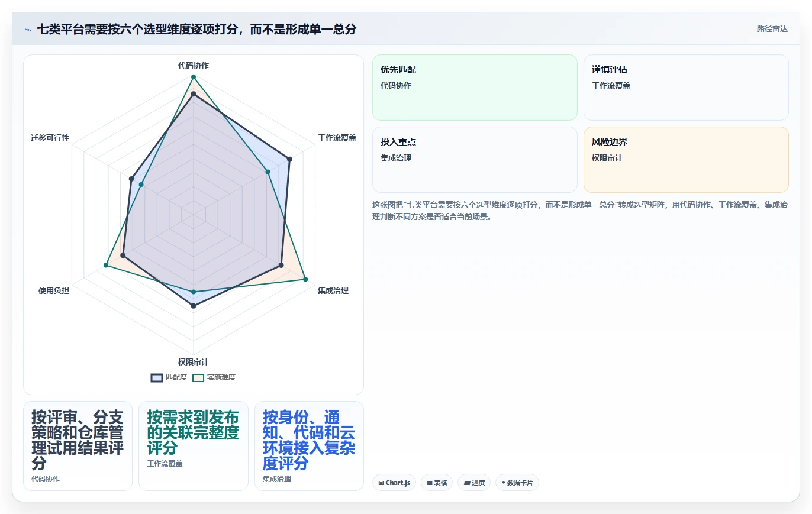Click the 迁移可行性 axis label on the radar

(x=50, y=138)
